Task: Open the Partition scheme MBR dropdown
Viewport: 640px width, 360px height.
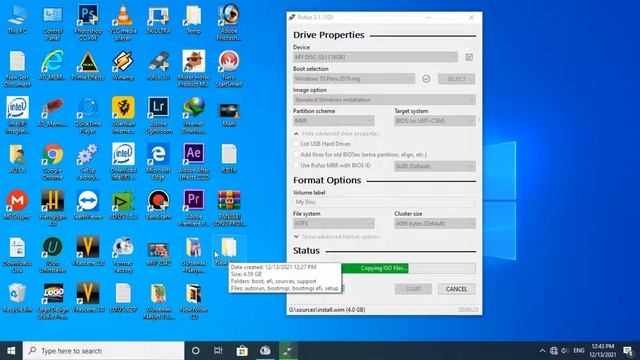Action: [333, 121]
